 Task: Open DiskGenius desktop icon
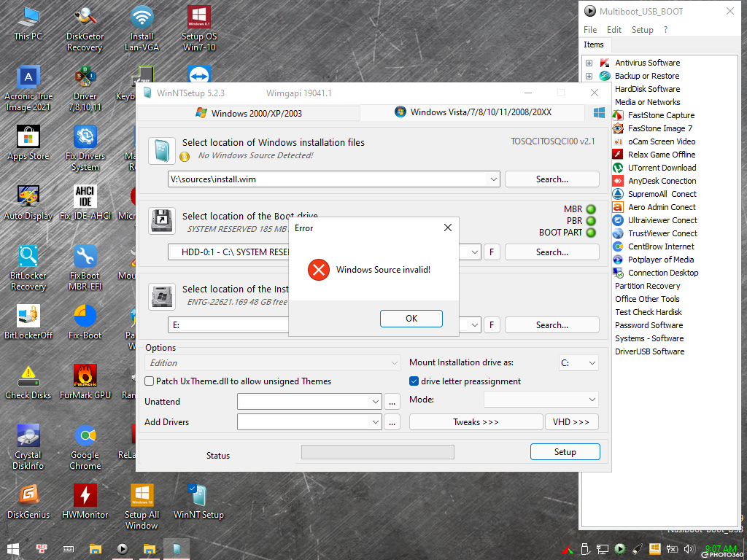point(28,502)
